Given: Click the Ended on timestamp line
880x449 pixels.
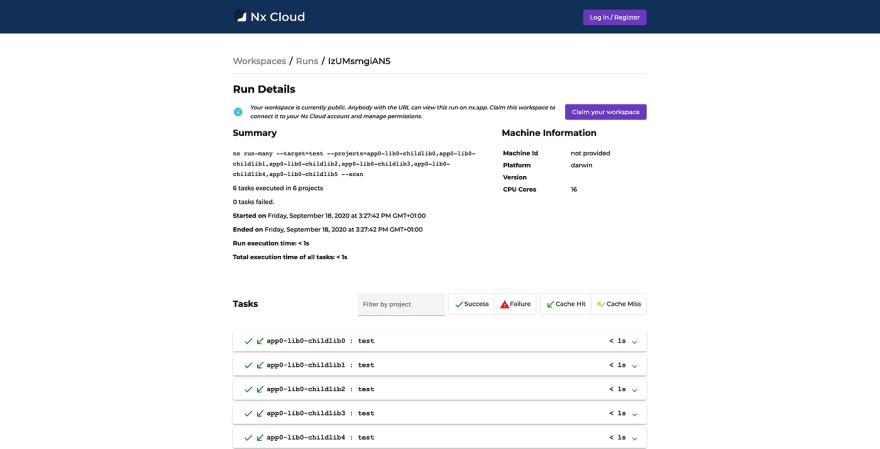Looking at the screenshot, I should point(328,230).
